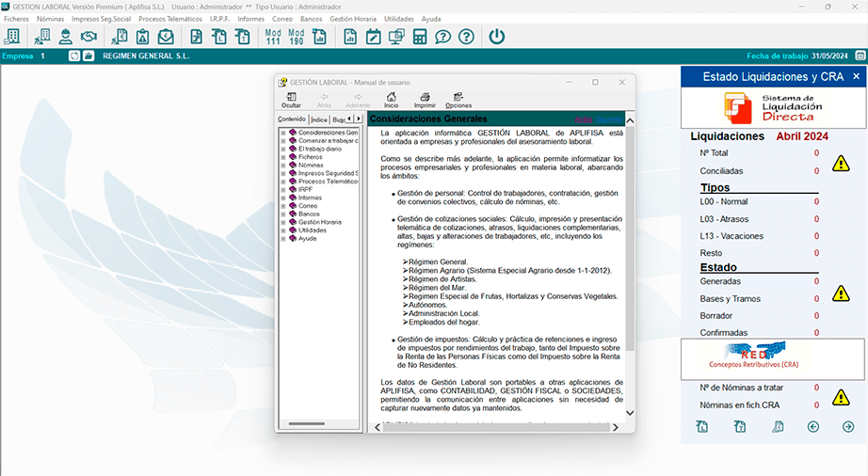This screenshot has height=476, width=868.
Task: Open the checklist chart report icon
Action: [x=350, y=37]
